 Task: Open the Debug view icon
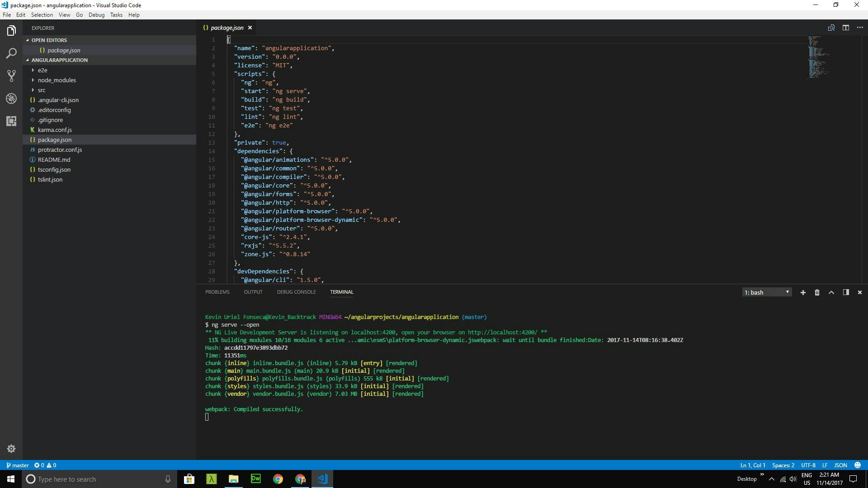pyautogui.click(x=11, y=99)
